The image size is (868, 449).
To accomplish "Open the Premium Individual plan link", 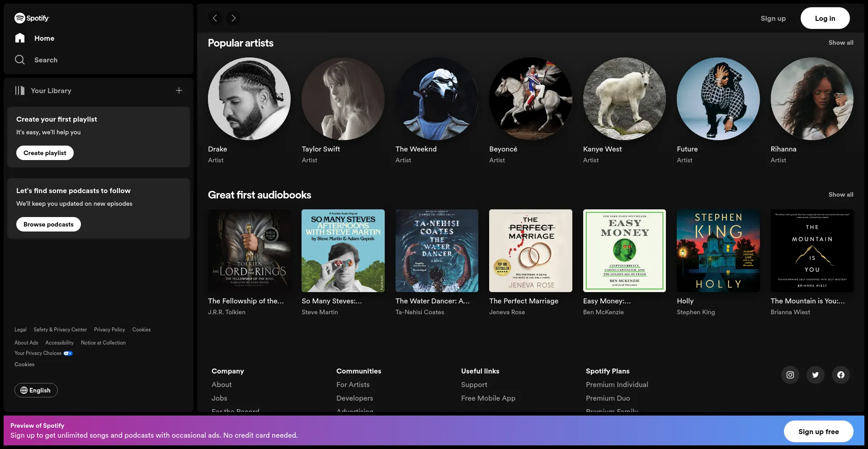I will pos(617,384).
